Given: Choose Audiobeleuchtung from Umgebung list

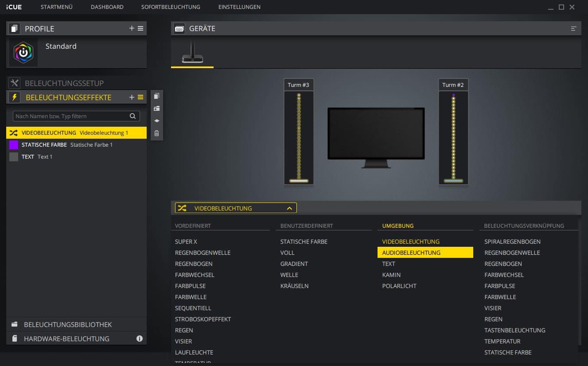Looking at the screenshot, I should tap(411, 253).
